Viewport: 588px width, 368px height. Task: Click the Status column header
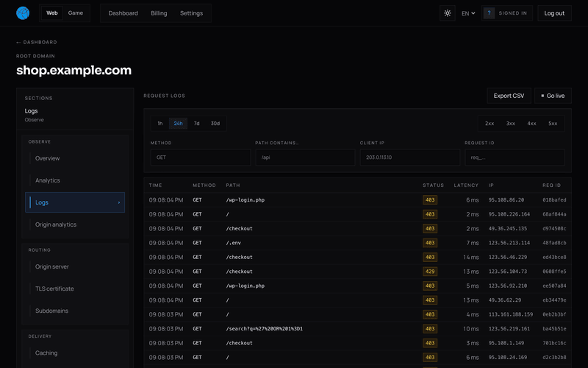click(x=433, y=185)
